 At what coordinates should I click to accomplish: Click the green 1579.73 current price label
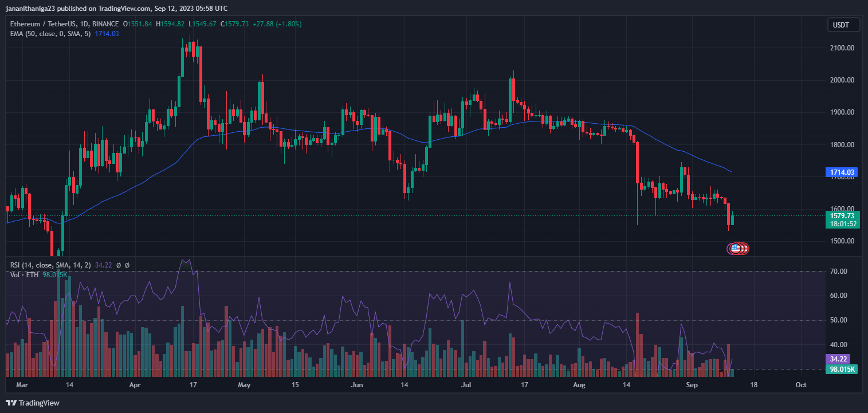(842, 216)
